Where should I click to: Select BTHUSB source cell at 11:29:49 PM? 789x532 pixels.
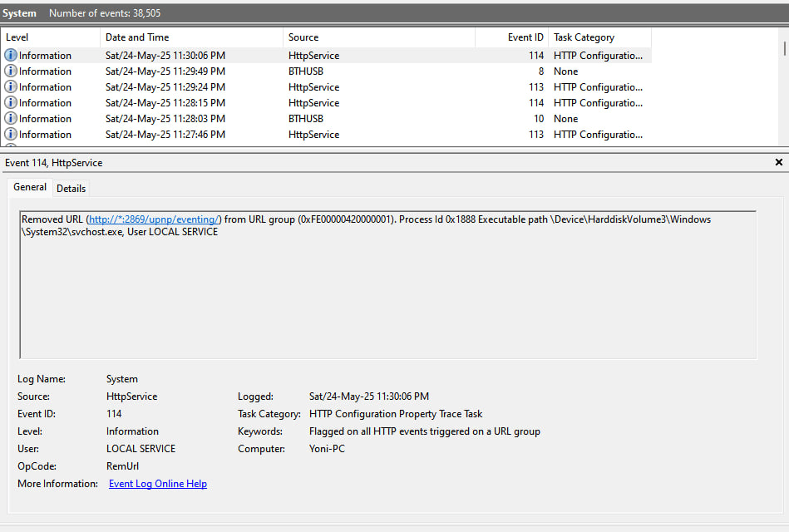point(306,71)
